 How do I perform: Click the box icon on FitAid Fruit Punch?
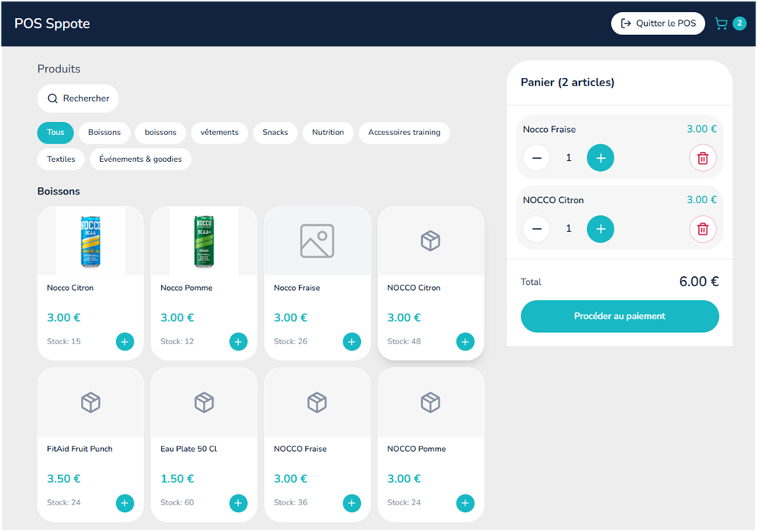click(x=90, y=402)
